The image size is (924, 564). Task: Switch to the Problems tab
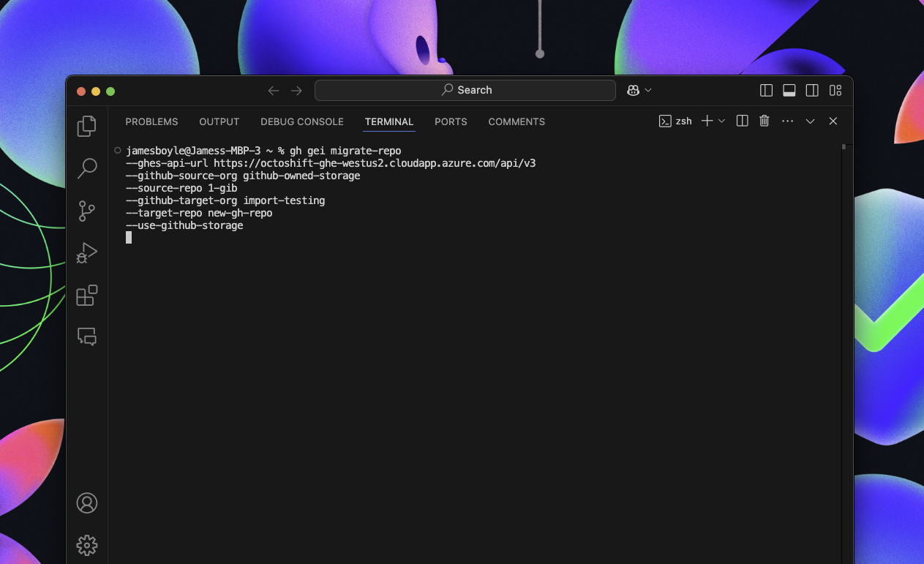tap(151, 121)
